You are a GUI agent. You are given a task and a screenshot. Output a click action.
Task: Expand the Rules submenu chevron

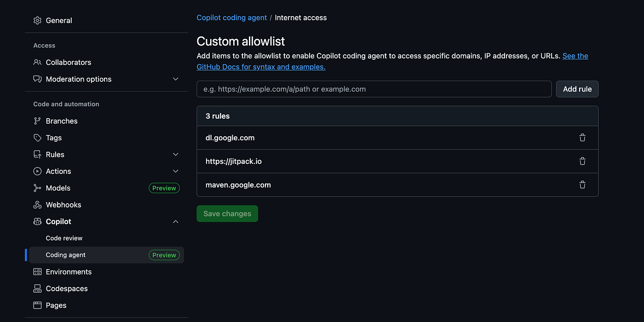tap(175, 155)
